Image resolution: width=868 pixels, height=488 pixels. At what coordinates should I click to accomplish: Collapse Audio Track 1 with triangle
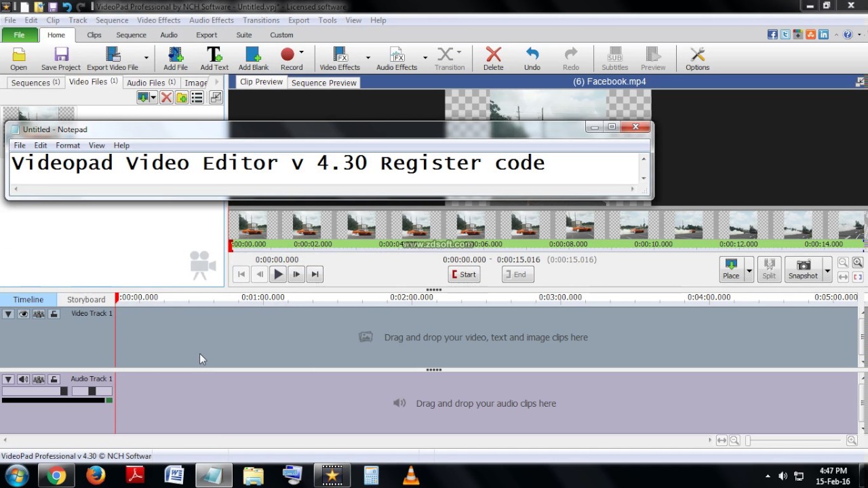tap(8, 380)
